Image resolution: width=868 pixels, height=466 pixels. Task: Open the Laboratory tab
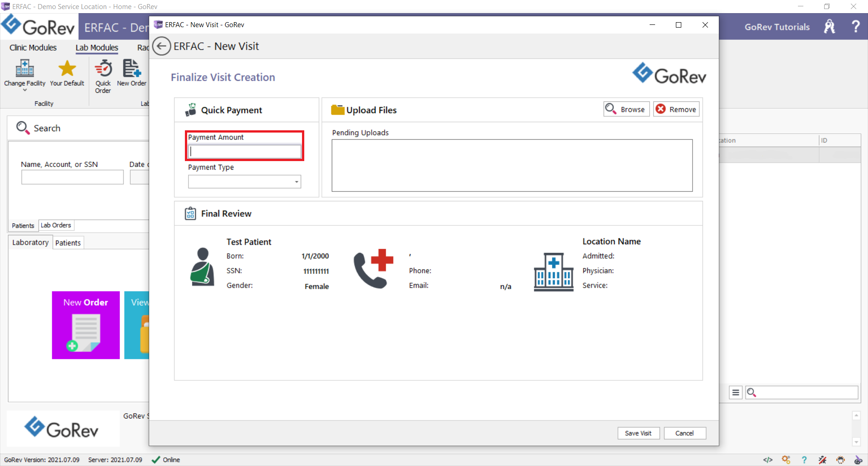[30, 243]
